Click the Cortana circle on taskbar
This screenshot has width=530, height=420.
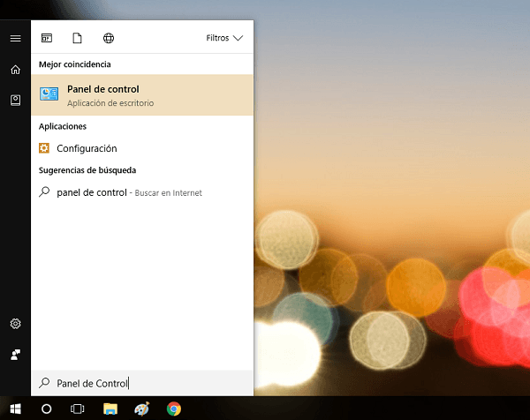click(46, 409)
